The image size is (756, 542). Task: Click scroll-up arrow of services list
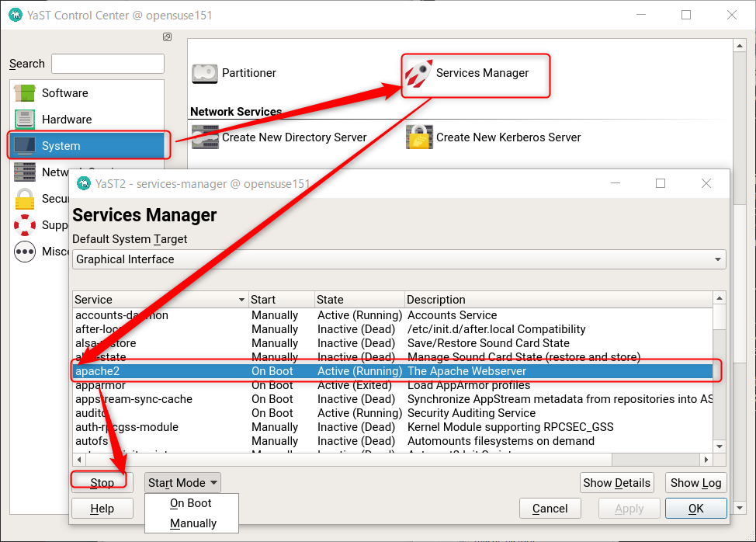click(x=720, y=298)
